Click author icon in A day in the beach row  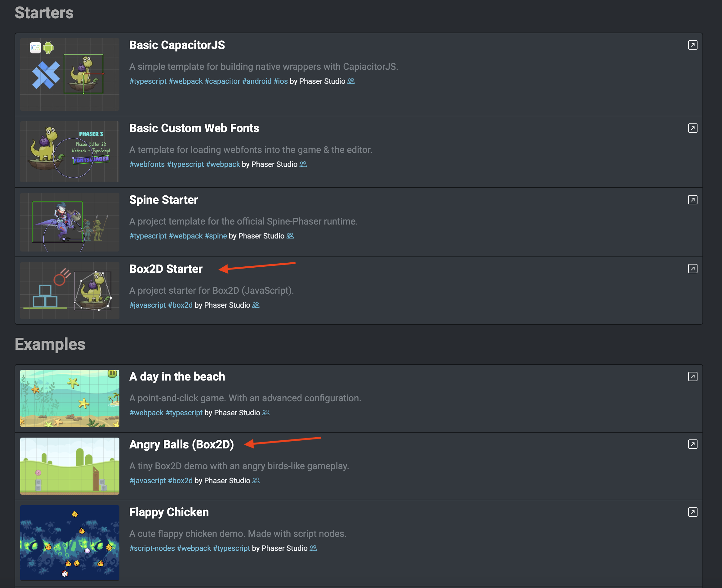265,412
